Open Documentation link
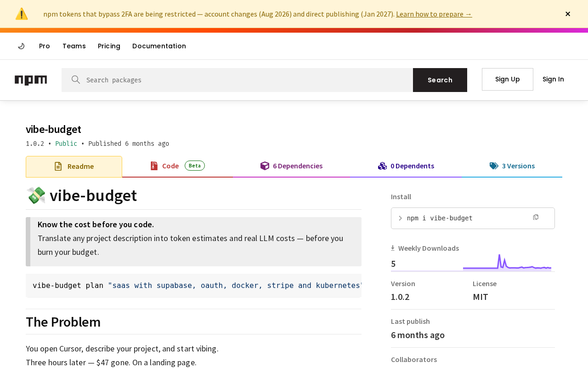Viewport: 588px width, 368px height. click(x=159, y=46)
